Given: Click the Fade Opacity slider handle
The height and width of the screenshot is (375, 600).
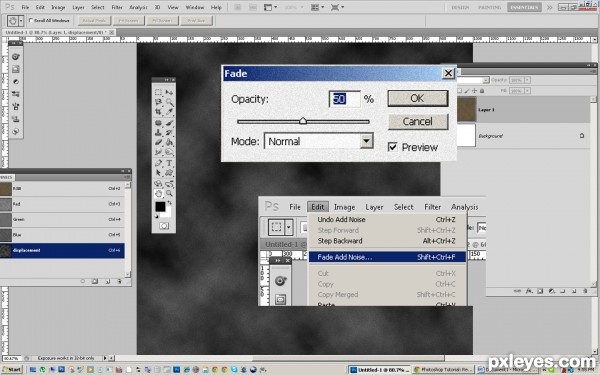Looking at the screenshot, I should point(303,121).
